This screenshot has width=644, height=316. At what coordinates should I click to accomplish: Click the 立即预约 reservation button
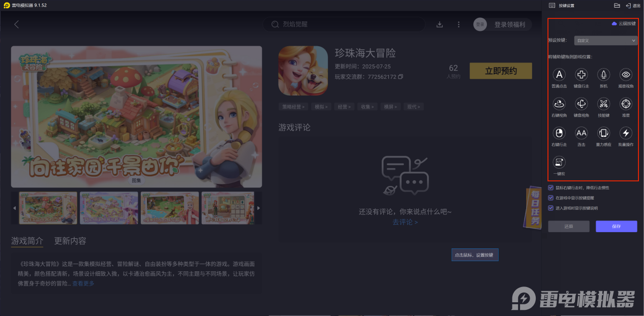500,71
